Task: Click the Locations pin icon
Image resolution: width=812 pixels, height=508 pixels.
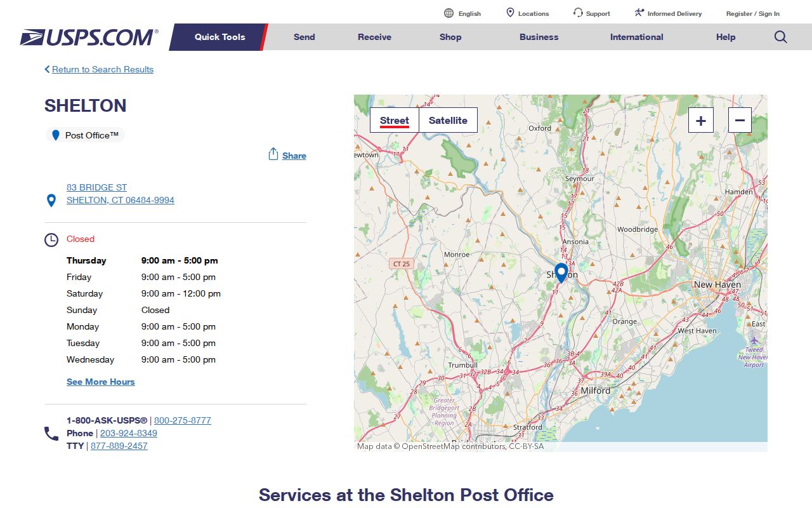Action: click(x=510, y=13)
